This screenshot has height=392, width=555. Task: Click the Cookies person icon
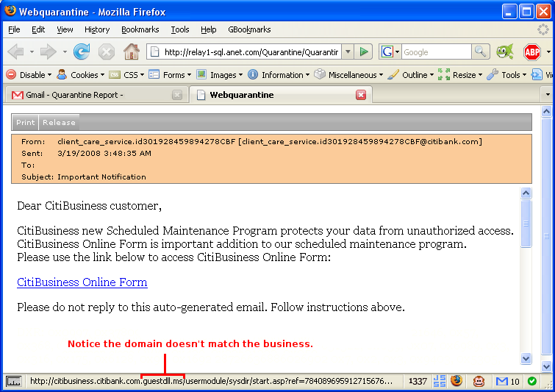coord(62,75)
